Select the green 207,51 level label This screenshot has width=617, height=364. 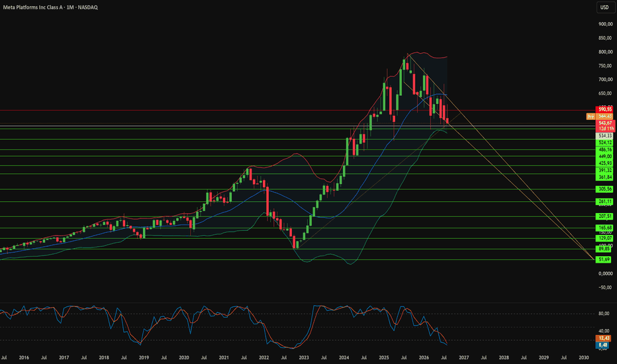click(x=604, y=216)
